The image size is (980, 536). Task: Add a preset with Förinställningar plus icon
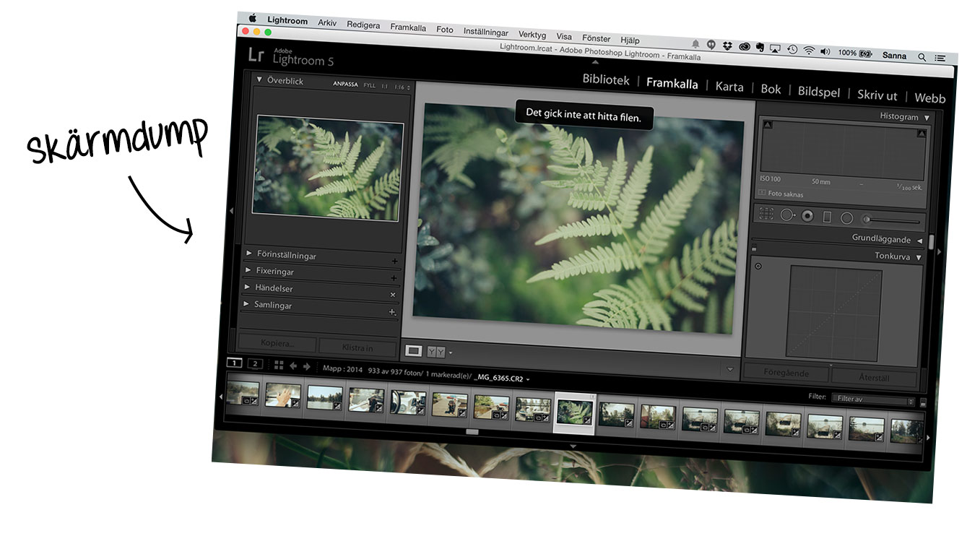click(394, 261)
